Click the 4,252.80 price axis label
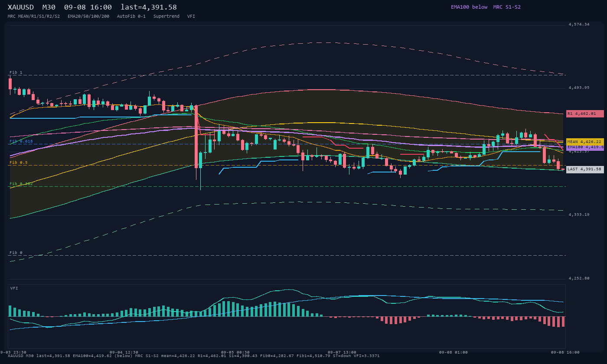Image resolution: width=607 pixels, height=364 pixels. point(579,278)
